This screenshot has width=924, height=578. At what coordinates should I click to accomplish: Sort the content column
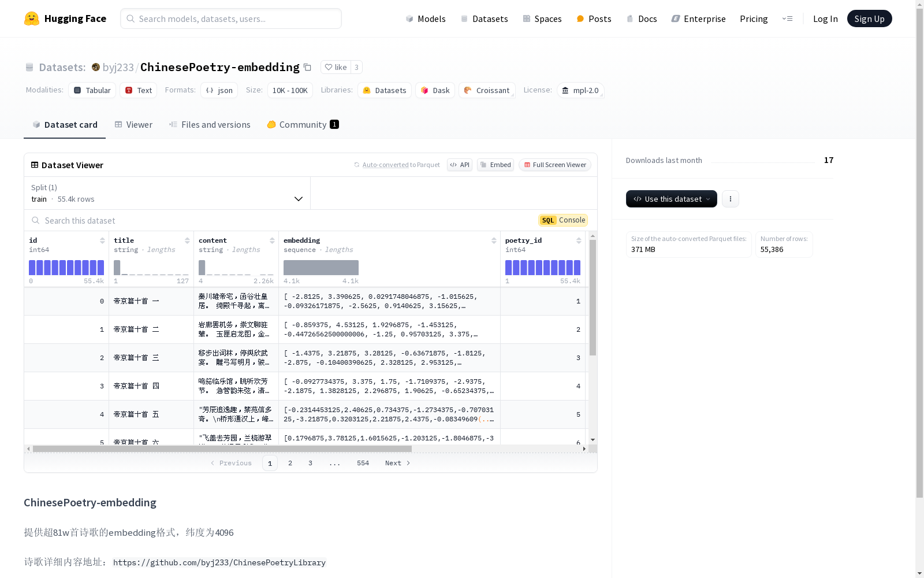pyautogui.click(x=272, y=240)
